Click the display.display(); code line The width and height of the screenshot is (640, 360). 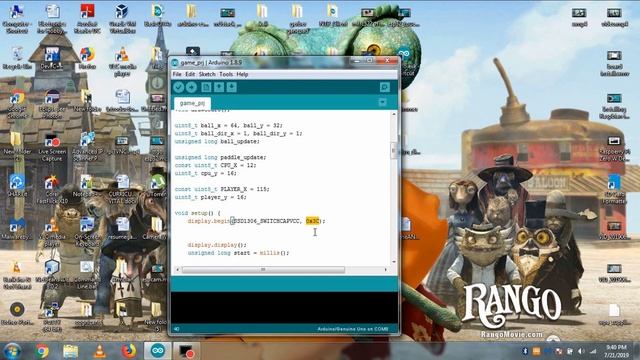pyautogui.click(x=217, y=245)
